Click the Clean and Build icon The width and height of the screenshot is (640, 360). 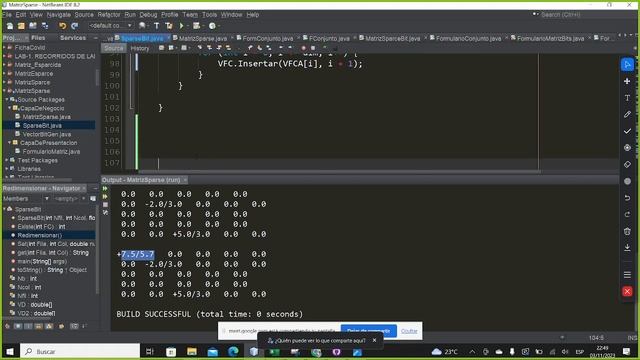point(169,26)
